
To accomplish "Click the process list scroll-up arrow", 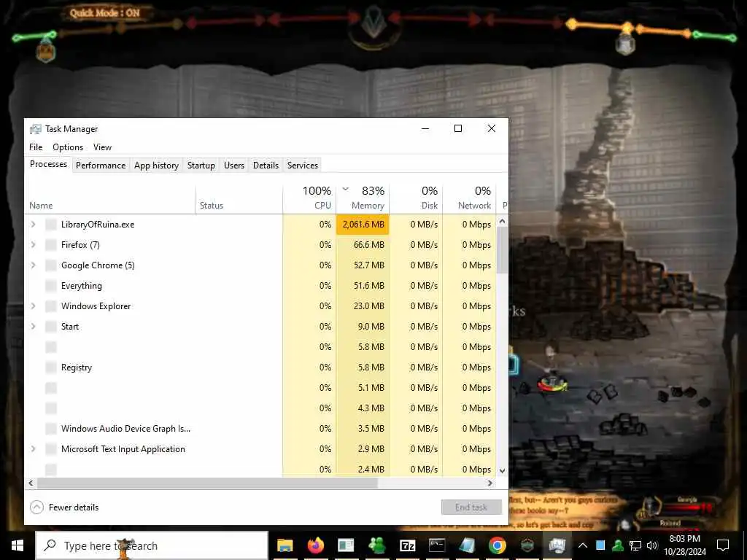I will pyautogui.click(x=502, y=222).
